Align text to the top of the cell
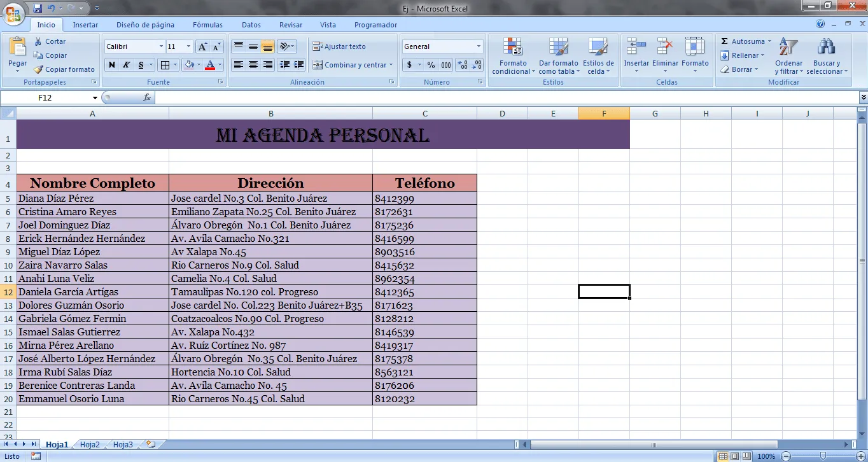 tap(238, 46)
